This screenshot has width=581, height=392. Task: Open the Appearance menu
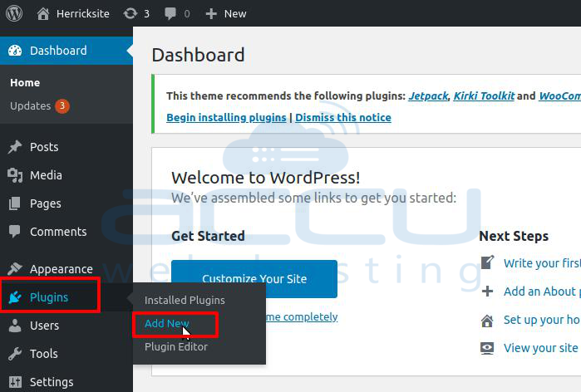coord(62,269)
